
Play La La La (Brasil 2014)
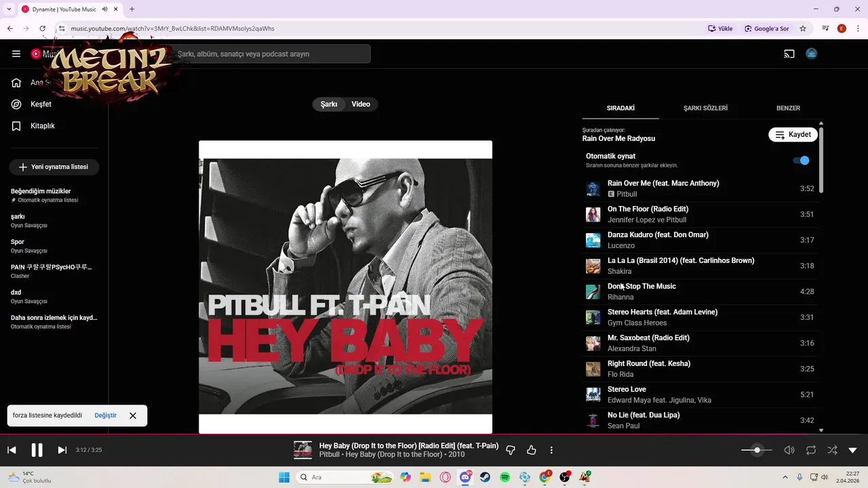pos(700,266)
